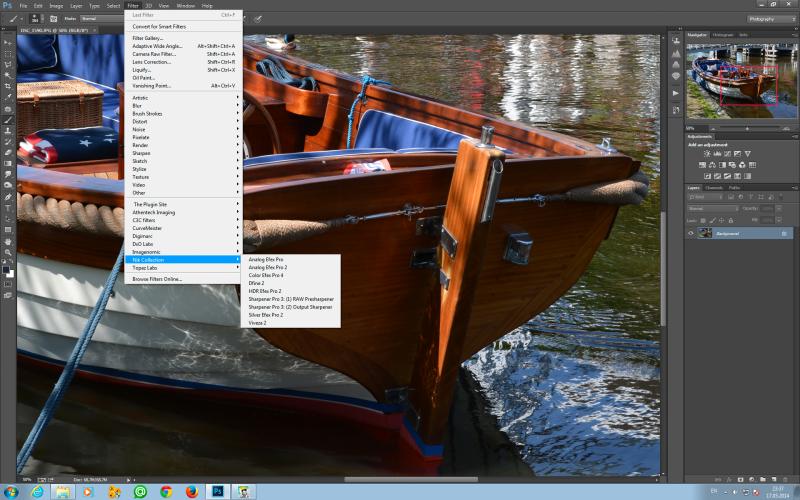
Task: Select the History Brush tool
Action: (8, 142)
